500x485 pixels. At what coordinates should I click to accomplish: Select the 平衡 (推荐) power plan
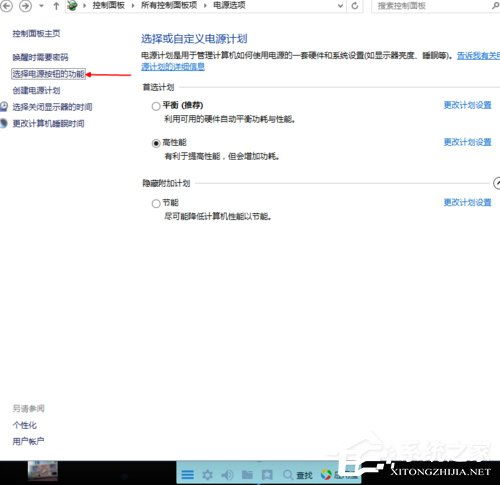[x=156, y=106]
